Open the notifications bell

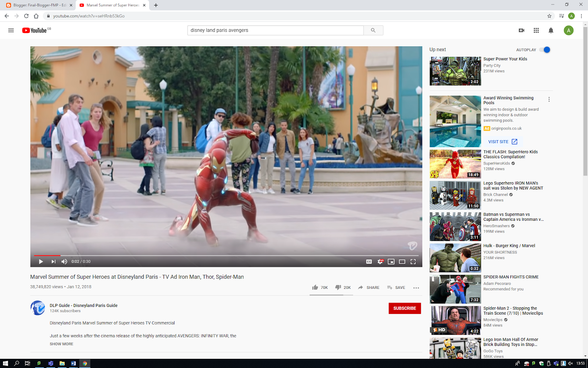coord(551,31)
